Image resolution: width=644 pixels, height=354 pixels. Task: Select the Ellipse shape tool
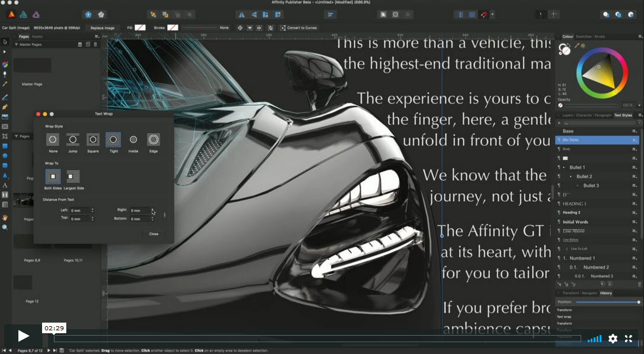(x=5, y=156)
